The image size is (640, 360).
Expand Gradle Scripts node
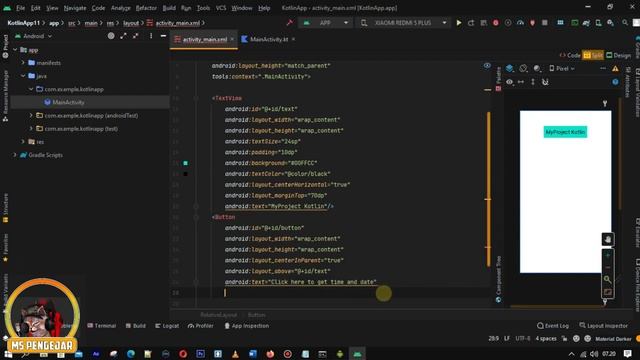[x=15, y=155]
